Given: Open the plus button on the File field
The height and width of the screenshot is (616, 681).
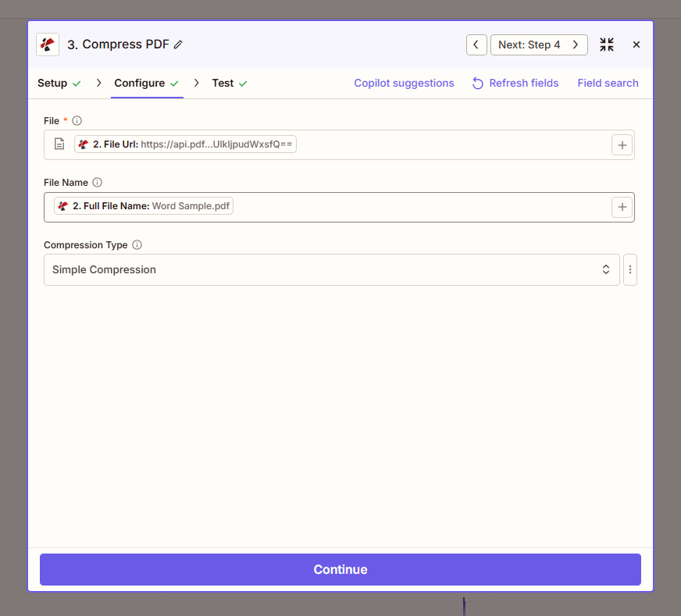Looking at the screenshot, I should pyautogui.click(x=622, y=144).
